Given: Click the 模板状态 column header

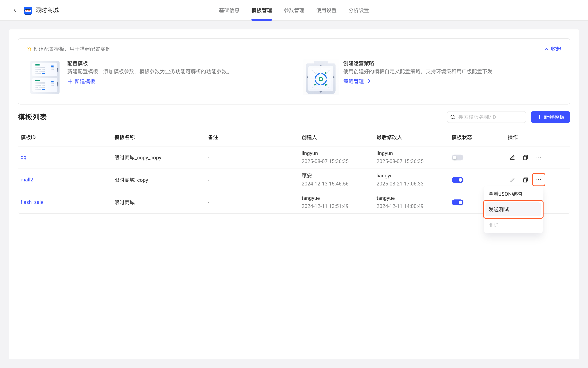Looking at the screenshot, I should coord(462,137).
